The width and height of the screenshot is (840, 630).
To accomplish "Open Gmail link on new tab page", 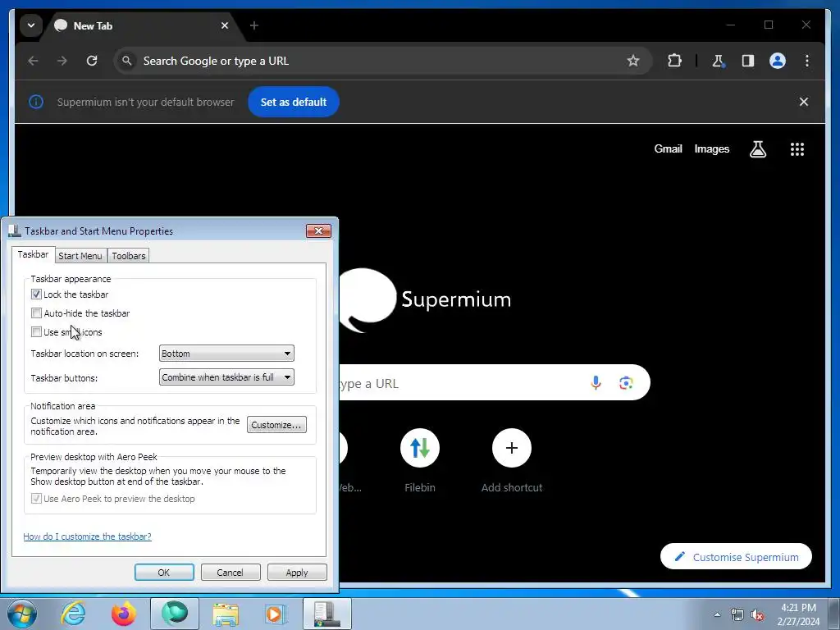I will 668,149.
